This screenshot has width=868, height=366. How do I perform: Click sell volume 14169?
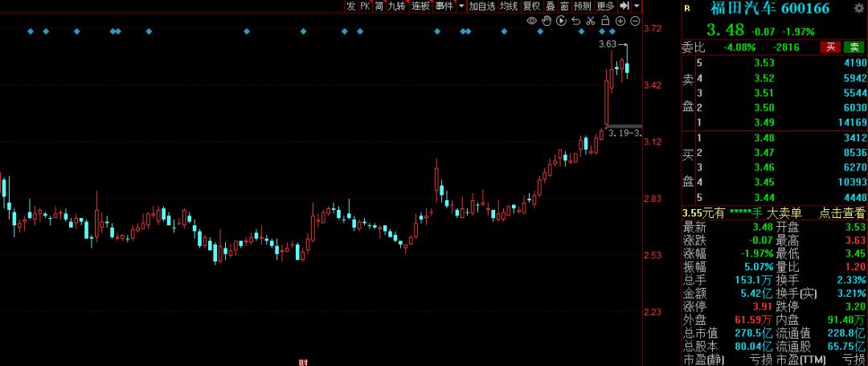coord(853,122)
